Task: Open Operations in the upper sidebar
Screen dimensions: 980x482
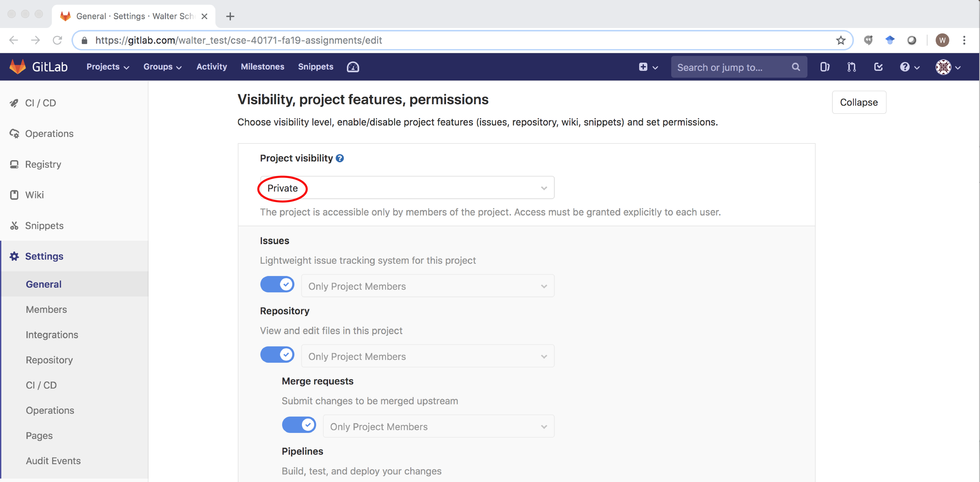Action: coord(49,134)
